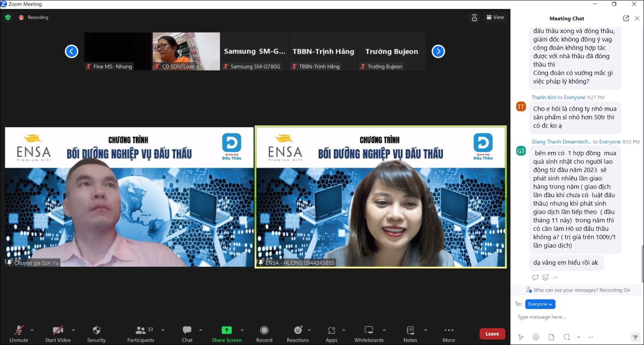This screenshot has height=345, width=644.
Task: Click the Record button in toolbar
Action: click(x=264, y=334)
